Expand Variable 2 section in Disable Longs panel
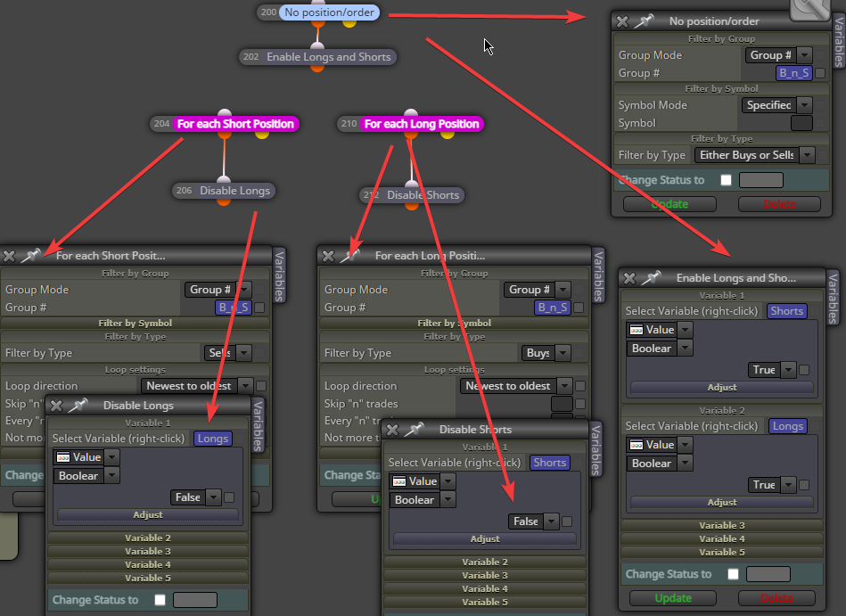The image size is (846, 616). pos(148,538)
